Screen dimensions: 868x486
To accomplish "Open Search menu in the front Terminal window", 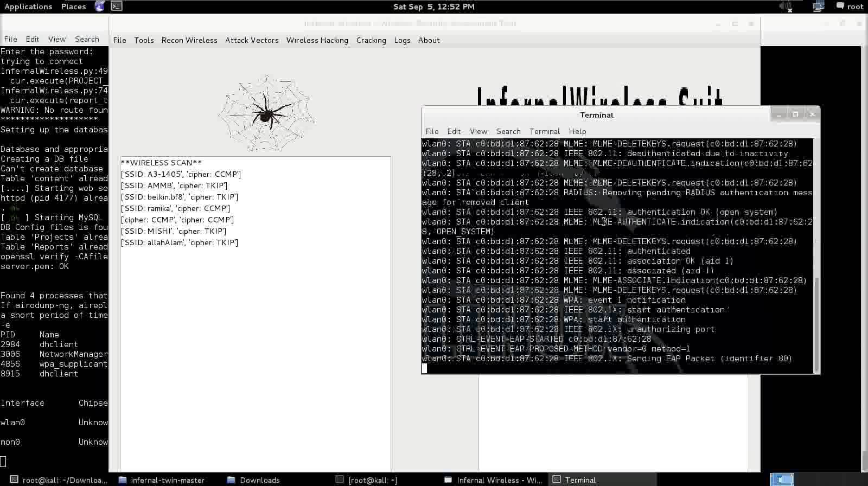I will click(508, 131).
